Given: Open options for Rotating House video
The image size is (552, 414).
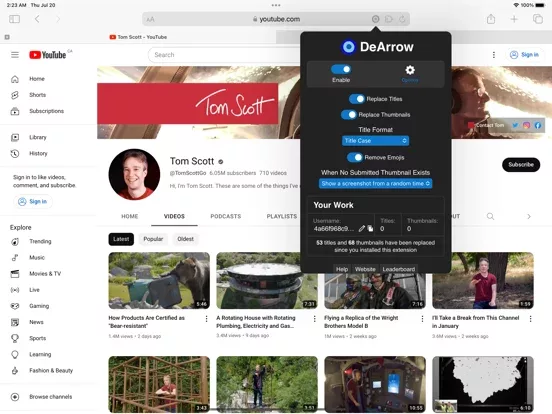Looking at the screenshot, I should (x=314, y=319).
